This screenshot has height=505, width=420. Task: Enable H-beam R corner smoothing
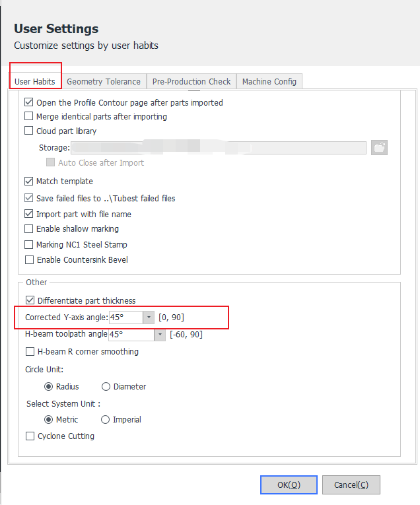(x=30, y=351)
